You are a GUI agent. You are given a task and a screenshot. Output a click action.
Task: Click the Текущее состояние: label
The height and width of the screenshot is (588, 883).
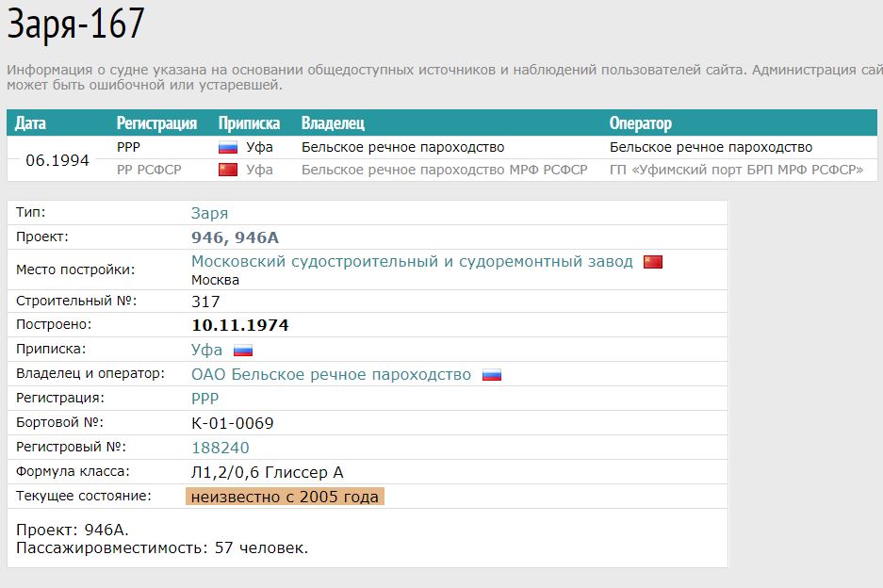click(x=83, y=497)
